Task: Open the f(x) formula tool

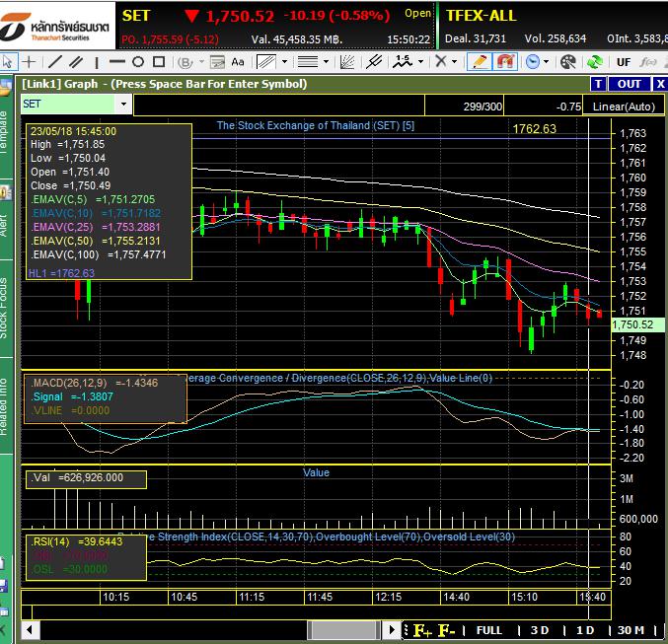Action: [648, 62]
